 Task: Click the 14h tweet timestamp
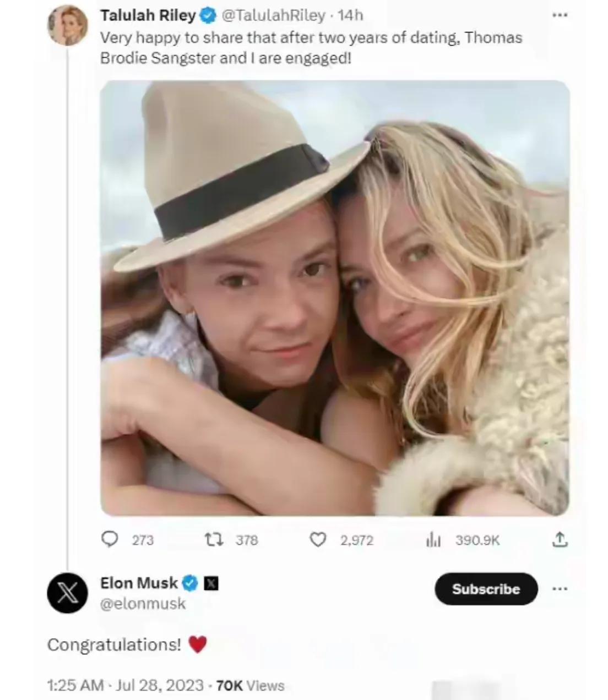pos(351,15)
